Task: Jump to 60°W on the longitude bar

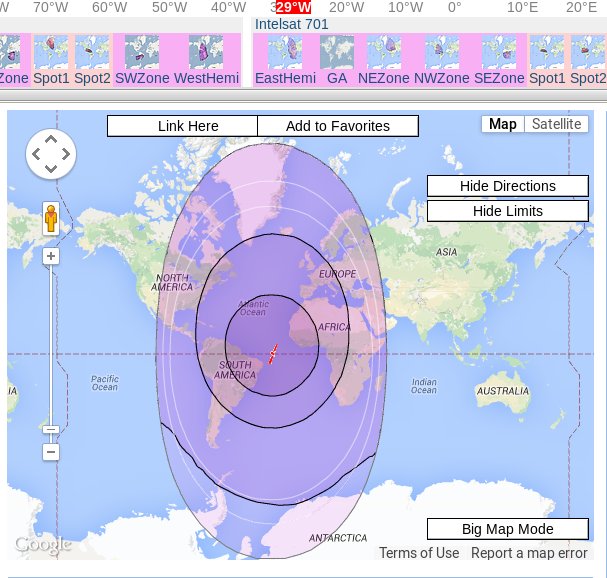Action: (x=110, y=7)
